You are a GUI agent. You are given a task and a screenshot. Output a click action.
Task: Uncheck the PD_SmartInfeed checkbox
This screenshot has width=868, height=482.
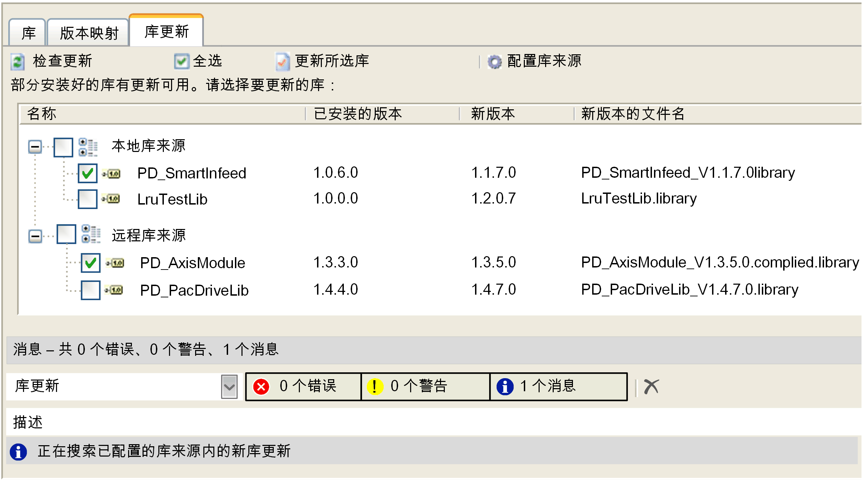tap(88, 173)
